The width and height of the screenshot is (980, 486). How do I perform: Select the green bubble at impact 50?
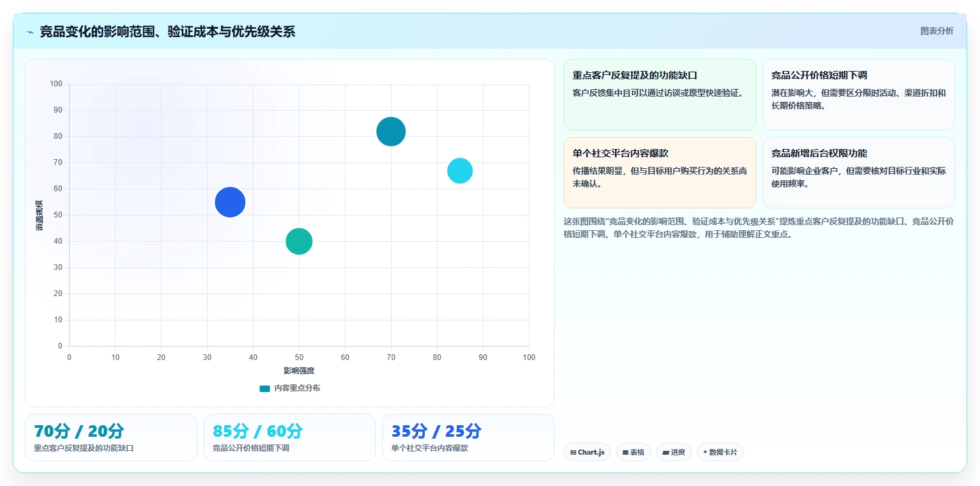pos(299,241)
